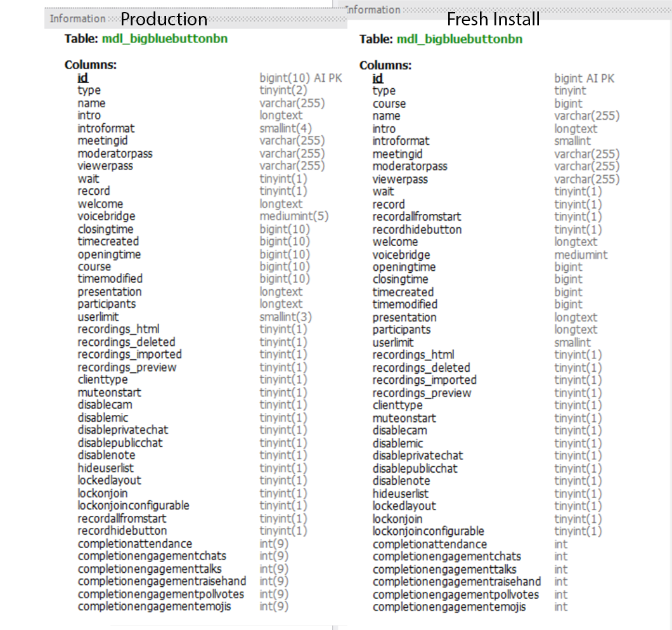Click the id column in the Fresh Install panel

(378, 79)
